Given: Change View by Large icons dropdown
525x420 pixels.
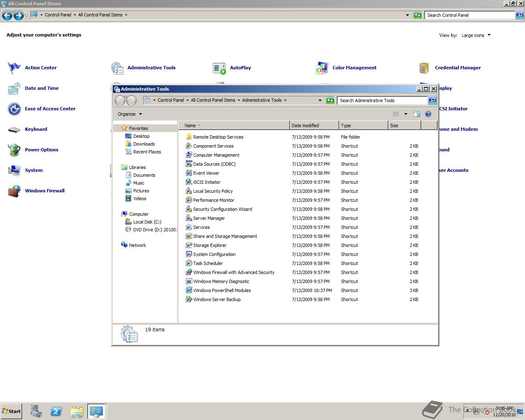Looking at the screenshot, I should [476, 35].
